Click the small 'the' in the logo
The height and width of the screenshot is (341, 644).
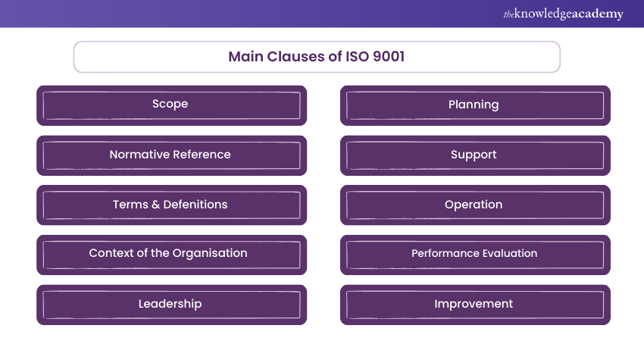508,13
